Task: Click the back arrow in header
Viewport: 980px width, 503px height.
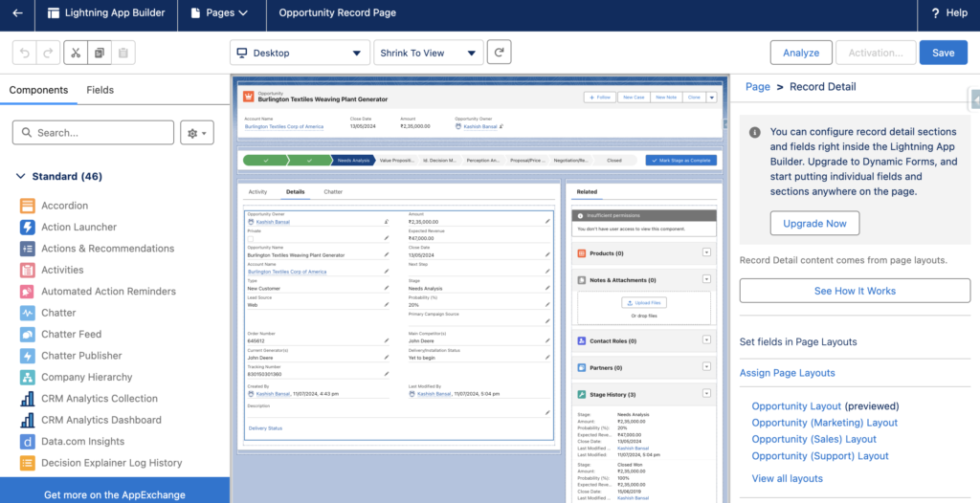Action: pos(17,13)
